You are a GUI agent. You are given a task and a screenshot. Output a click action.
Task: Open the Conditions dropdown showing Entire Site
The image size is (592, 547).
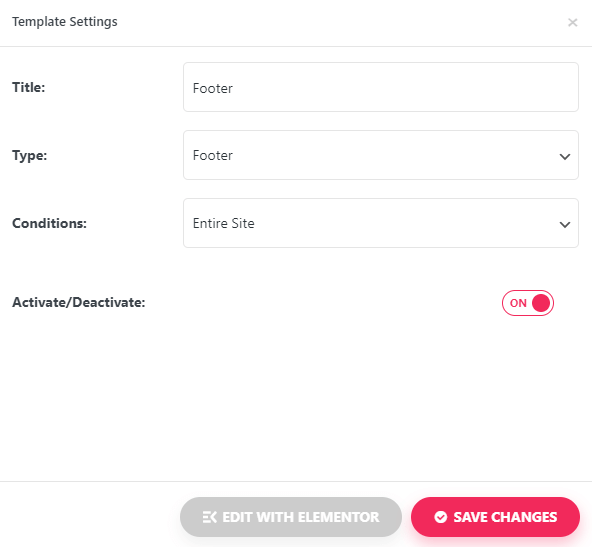pos(381,223)
